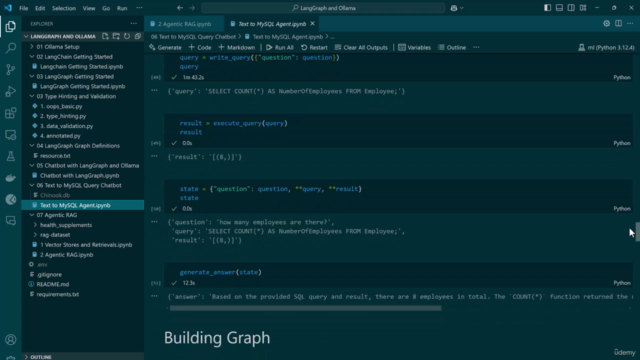The width and height of the screenshot is (640, 360).
Task: Open the Accounts menu
Action: pyautogui.click(x=11, y=340)
